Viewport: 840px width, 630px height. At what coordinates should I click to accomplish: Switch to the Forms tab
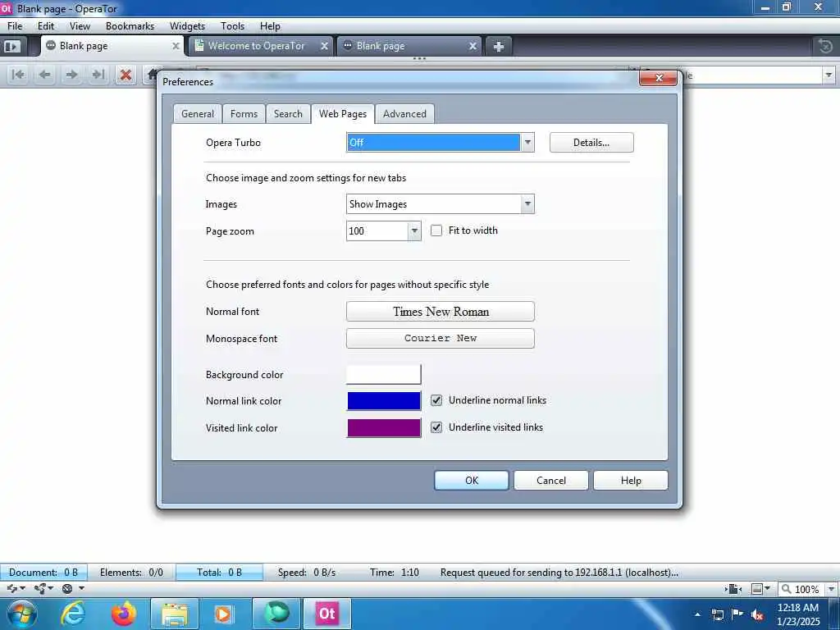[244, 114]
